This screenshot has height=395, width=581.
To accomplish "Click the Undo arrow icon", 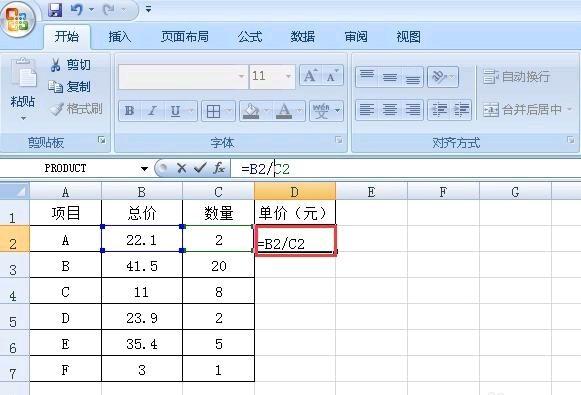I will (77, 10).
